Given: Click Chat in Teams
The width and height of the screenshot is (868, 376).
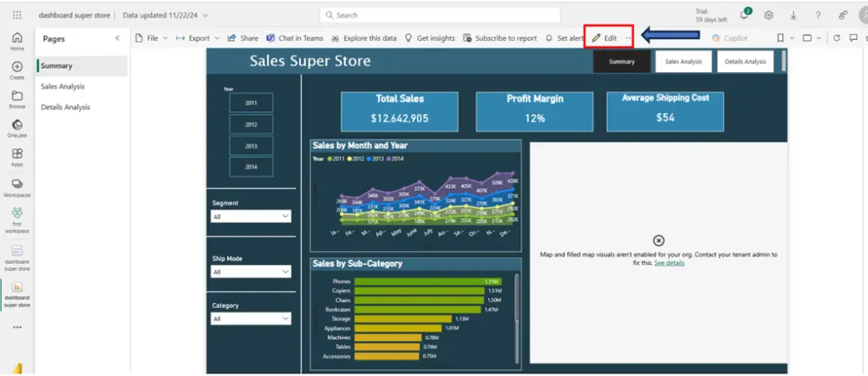Looking at the screenshot, I should point(294,38).
